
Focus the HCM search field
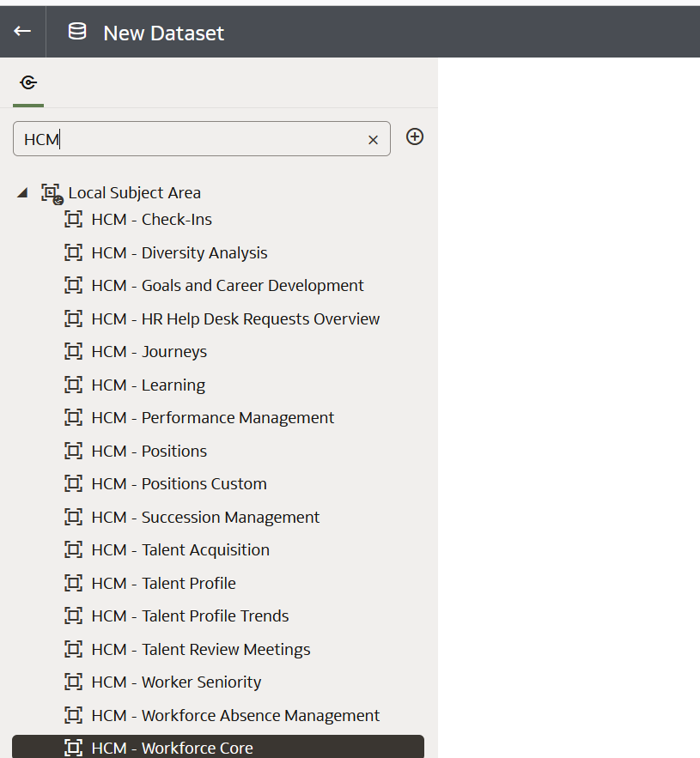click(x=201, y=139)
